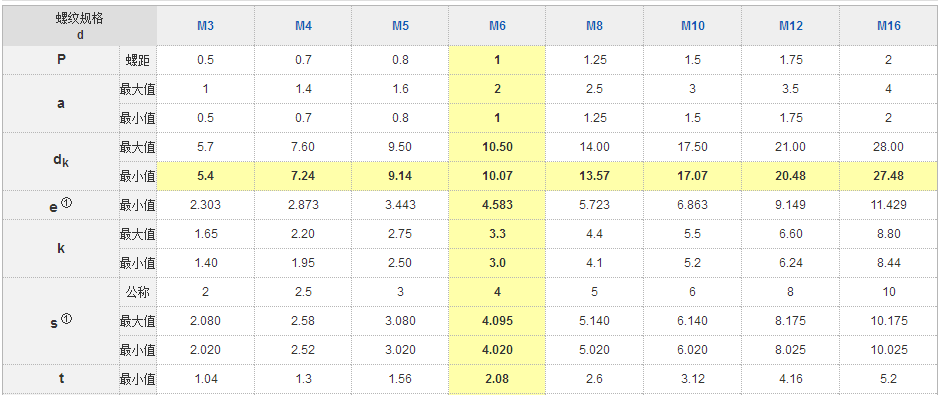942x395 pixels.
Task: Select k max value 8.80
Action: [889, 234]
